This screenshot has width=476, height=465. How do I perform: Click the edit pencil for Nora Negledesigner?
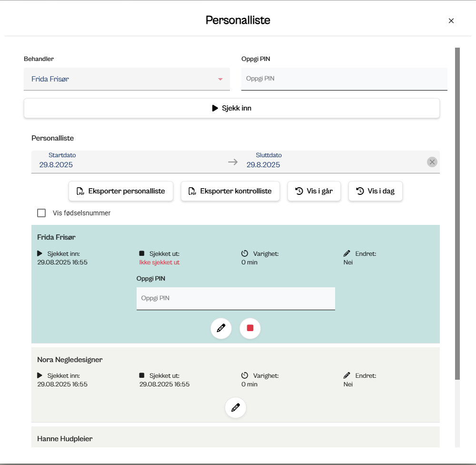click(235, 407)
